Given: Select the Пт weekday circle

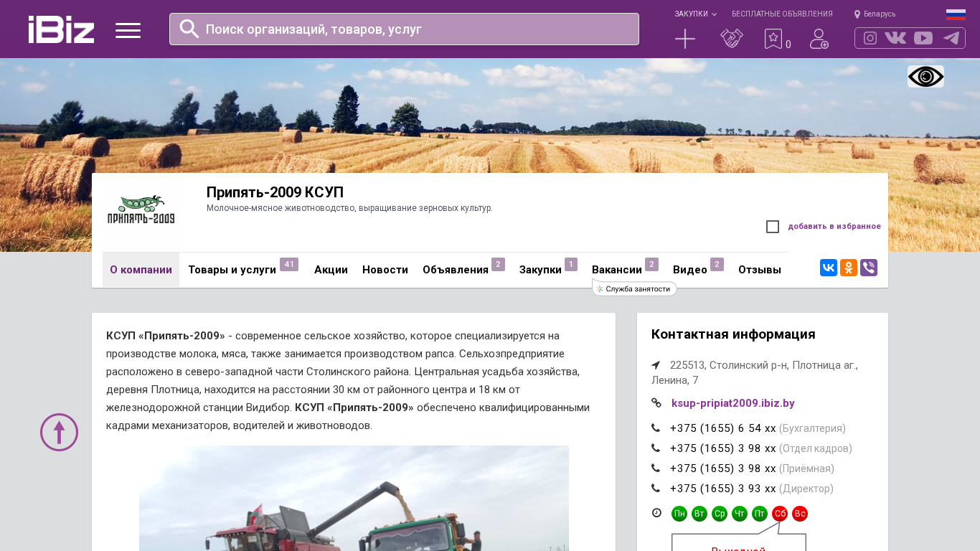Looking at the screenshot, I should pyautogui.click(x=760, y=514).
